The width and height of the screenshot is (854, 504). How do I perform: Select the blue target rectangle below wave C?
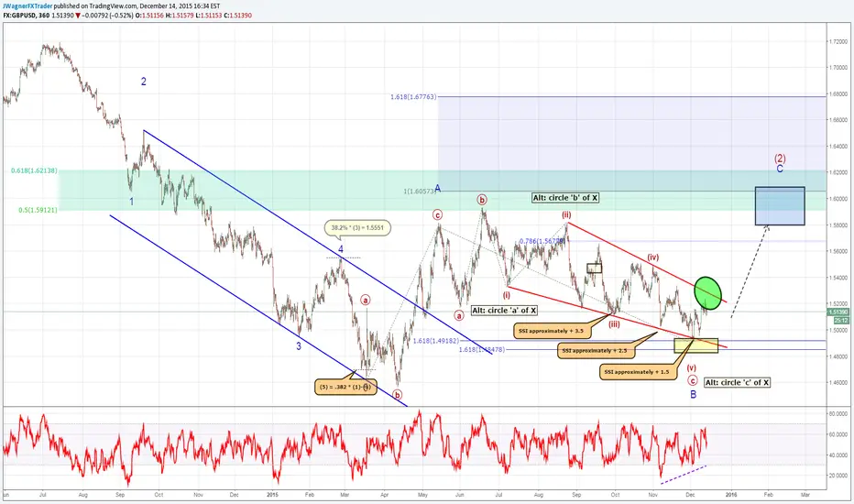[x=780, y=206]
